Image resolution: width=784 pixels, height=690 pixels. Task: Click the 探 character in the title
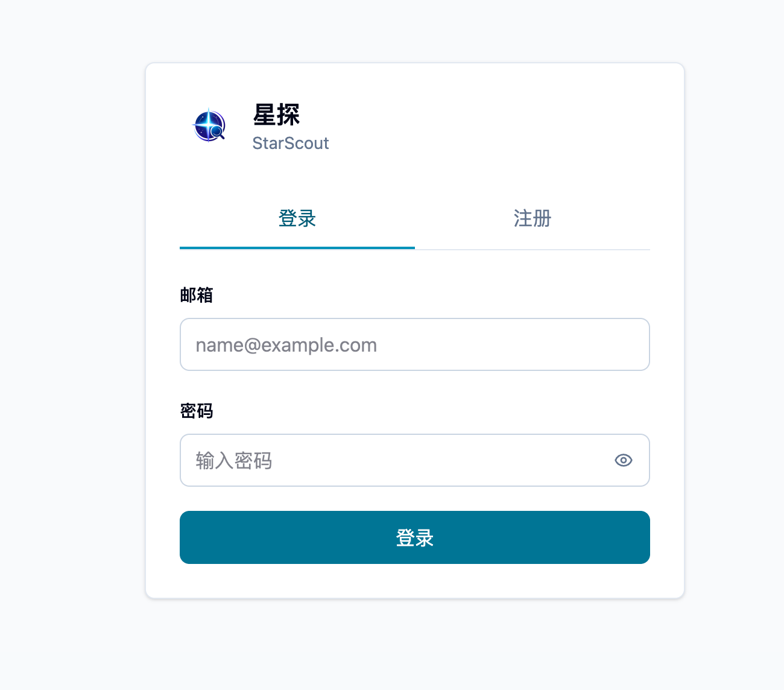click(288, 115)
